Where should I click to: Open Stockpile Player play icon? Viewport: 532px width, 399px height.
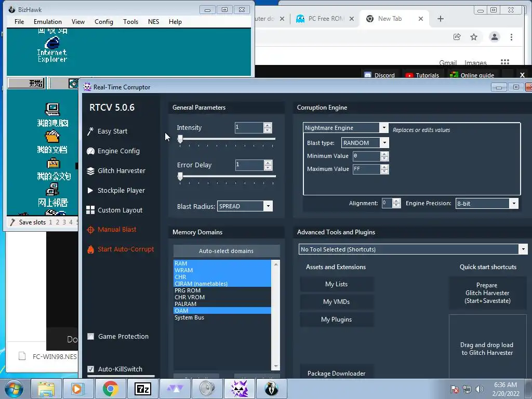[90, 190]
